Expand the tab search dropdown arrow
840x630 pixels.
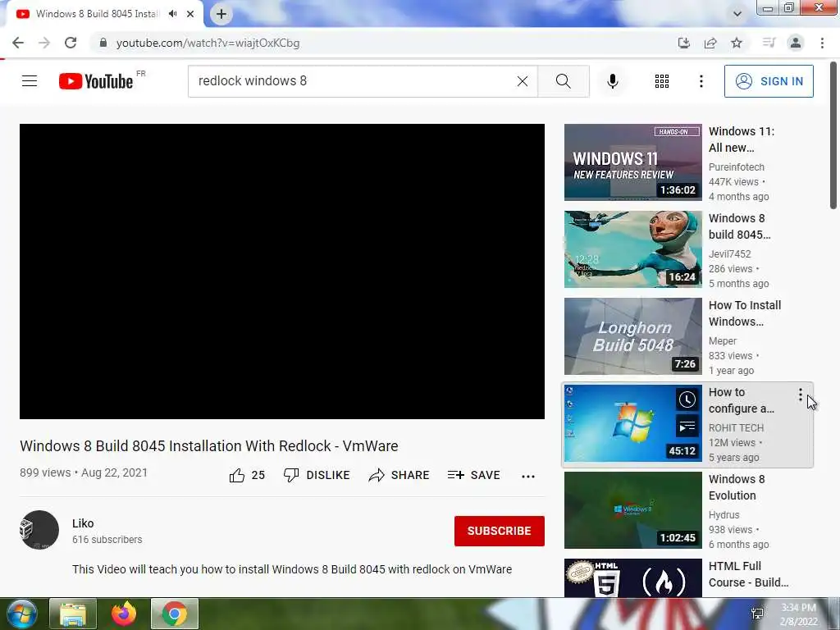(737, 14)
